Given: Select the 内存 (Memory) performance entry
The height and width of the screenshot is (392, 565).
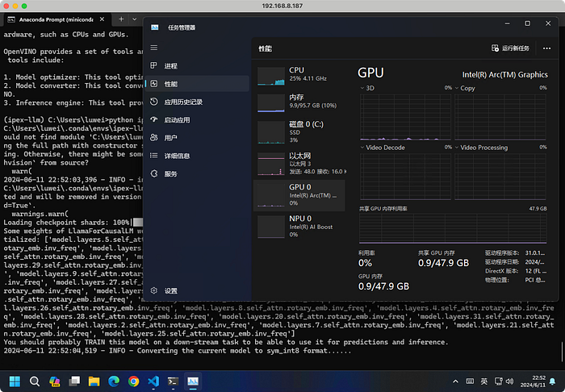Looking at the screenshot, I should [x=299, y=102].
